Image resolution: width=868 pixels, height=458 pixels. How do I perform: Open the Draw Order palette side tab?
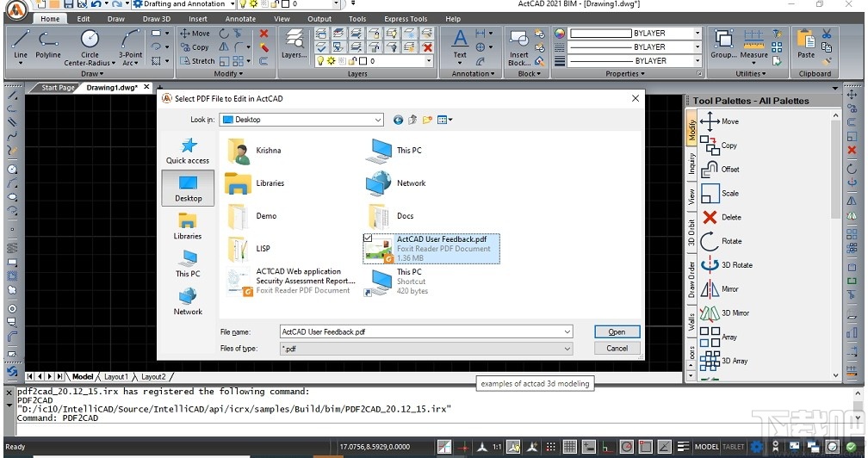691,279
